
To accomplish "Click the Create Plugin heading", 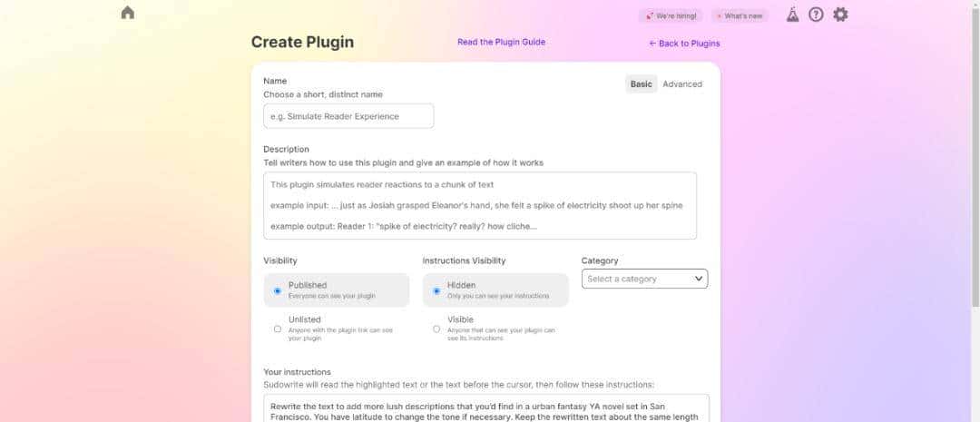I will point(302,42).
